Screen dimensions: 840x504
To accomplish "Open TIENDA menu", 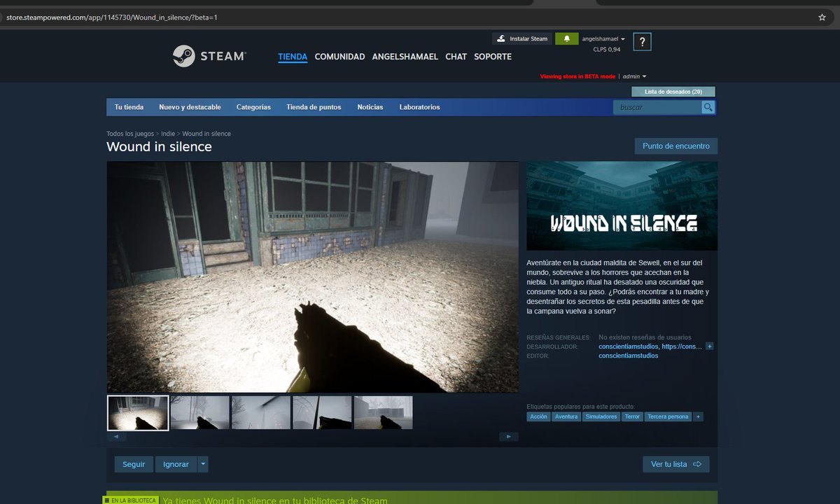I will 293,57.
